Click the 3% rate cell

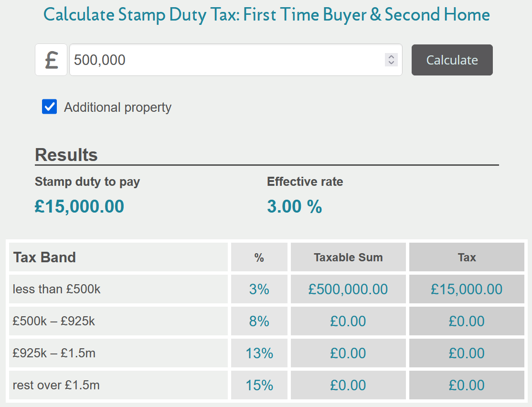pos(259,289)
